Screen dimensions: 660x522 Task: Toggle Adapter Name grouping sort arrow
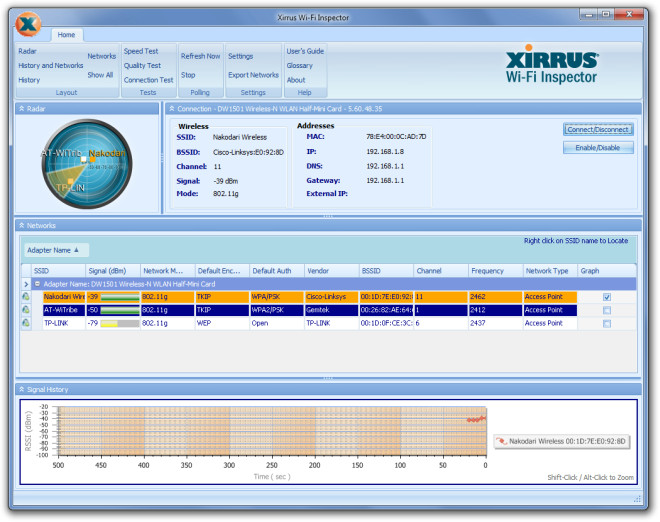(76, 250)
